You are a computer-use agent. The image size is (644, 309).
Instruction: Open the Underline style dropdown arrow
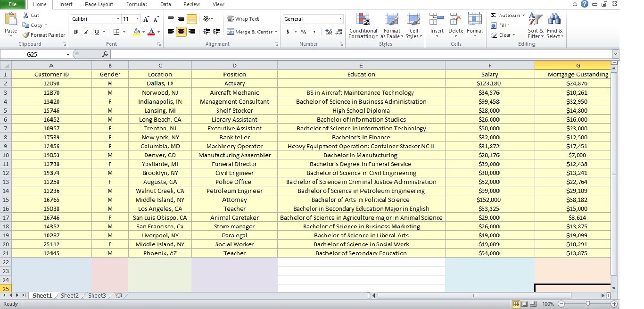pyautogui.click(x=104, y=32)
